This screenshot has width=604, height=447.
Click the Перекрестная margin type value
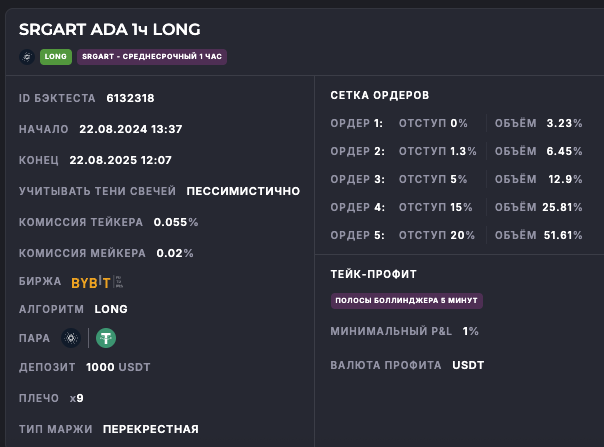(150, 429)
